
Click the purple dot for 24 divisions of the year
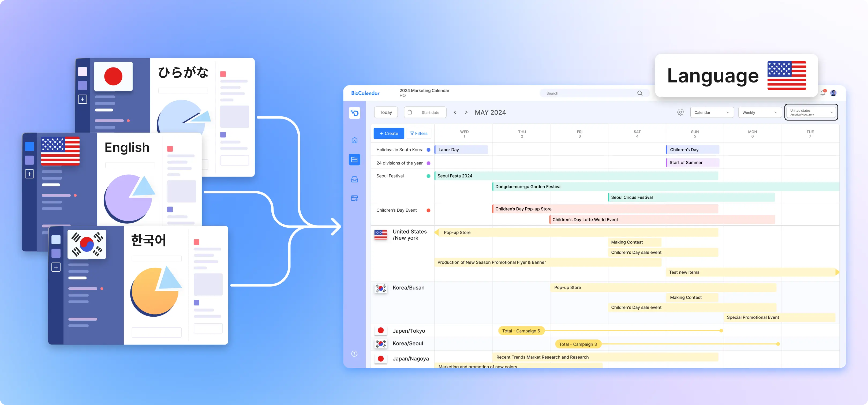428,163
